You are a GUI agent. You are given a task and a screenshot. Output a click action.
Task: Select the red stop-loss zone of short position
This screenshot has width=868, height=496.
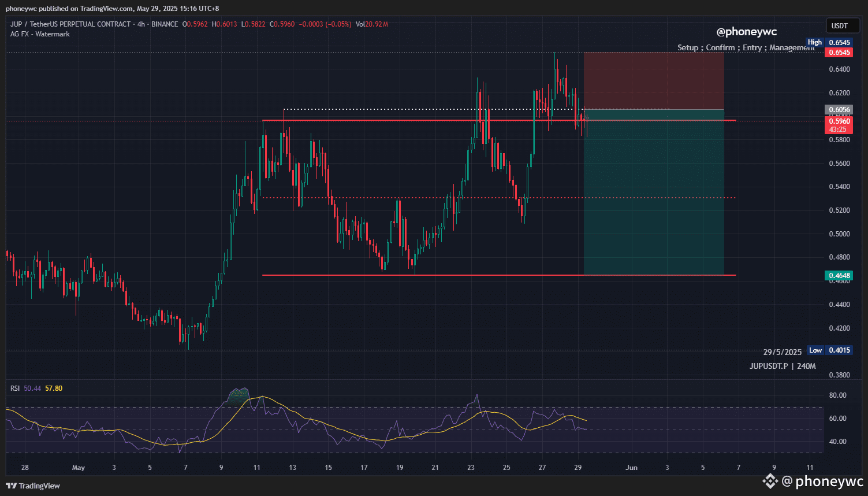click(654, 81)
